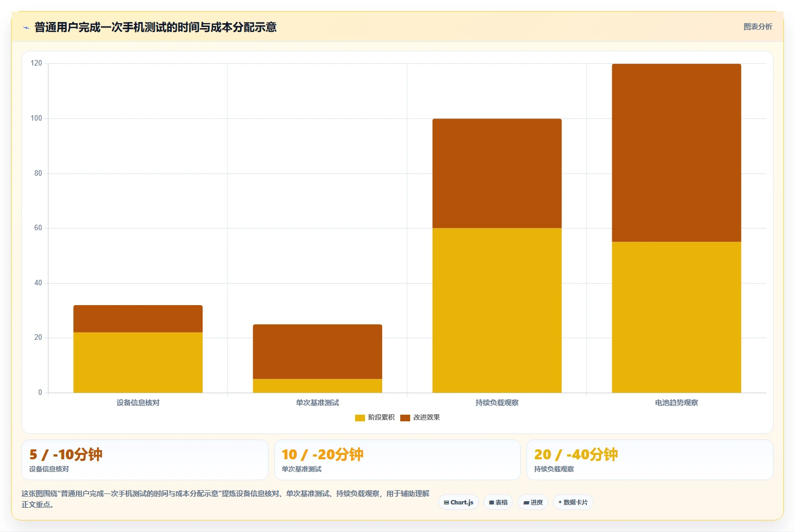
Task: Open the 5 / -10分钟 data card
Action: (145, 460)
